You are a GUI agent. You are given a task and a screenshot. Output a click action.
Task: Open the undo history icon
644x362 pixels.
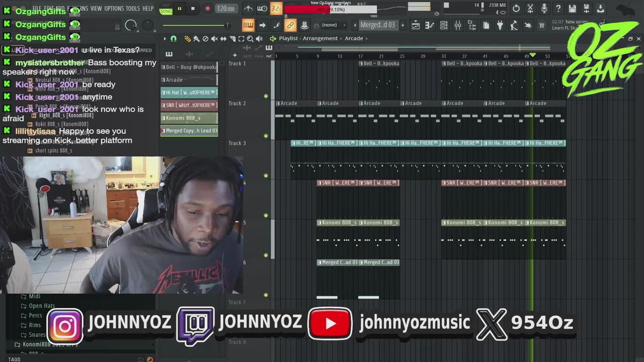[x=516, y=9]
